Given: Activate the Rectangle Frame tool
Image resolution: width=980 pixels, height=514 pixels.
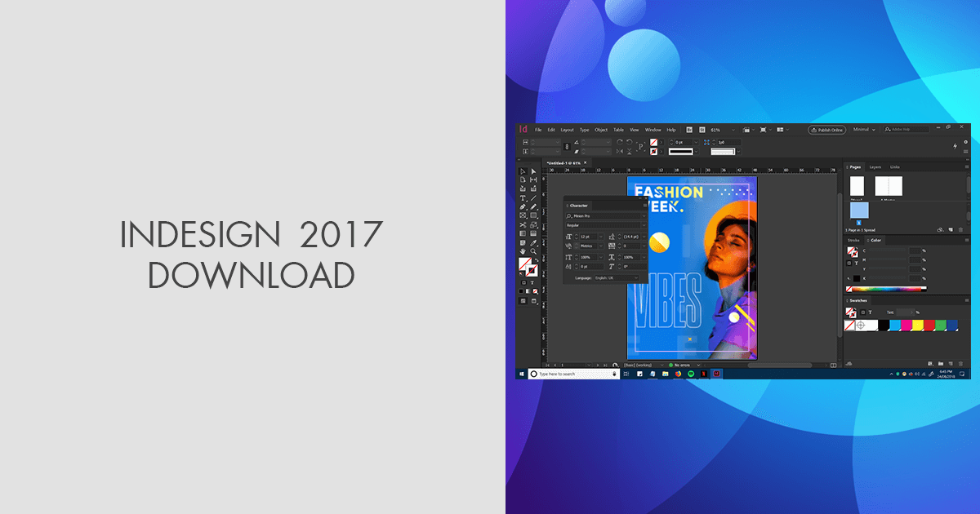Looking at the screenshot, I should click(x=522, y=215).
